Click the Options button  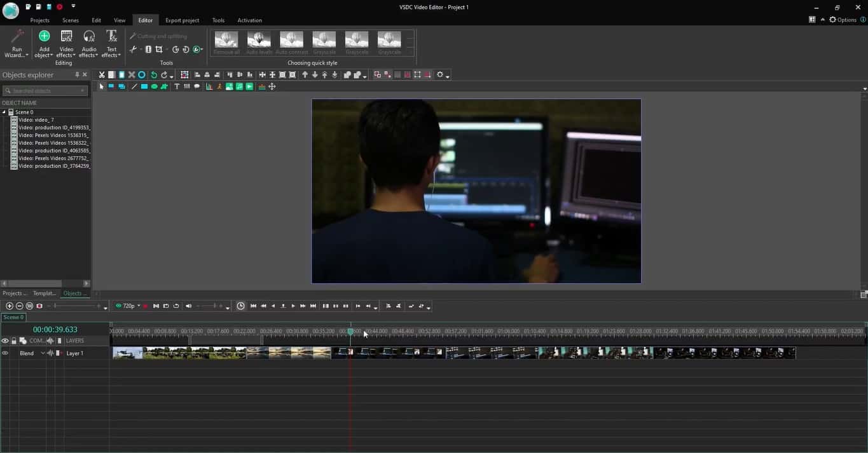843,20
